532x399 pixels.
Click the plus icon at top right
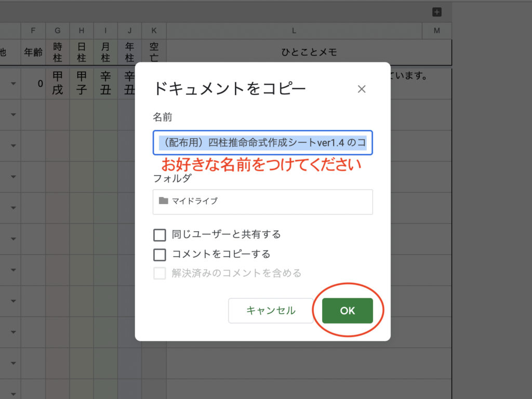click(x=437, y=12)
